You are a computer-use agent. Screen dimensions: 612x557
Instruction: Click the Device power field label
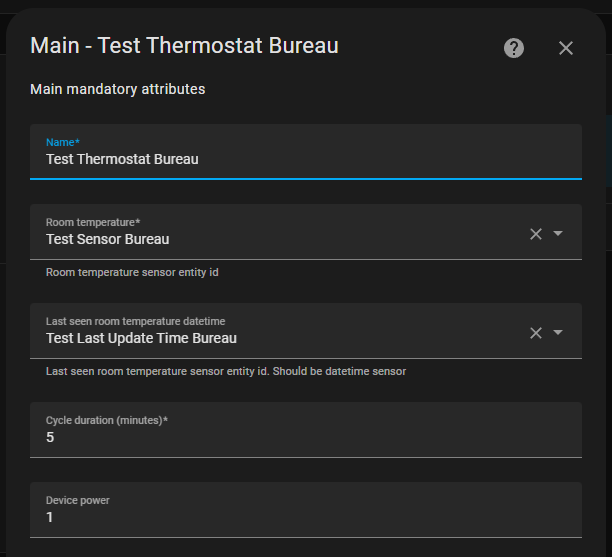pyautogui.click(x=77, y=500)
